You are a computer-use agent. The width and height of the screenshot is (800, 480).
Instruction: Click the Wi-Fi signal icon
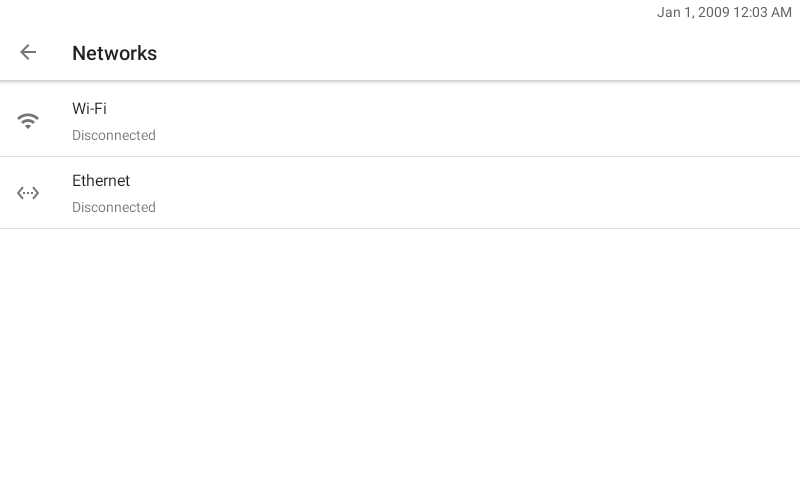(x=28, y=121)
